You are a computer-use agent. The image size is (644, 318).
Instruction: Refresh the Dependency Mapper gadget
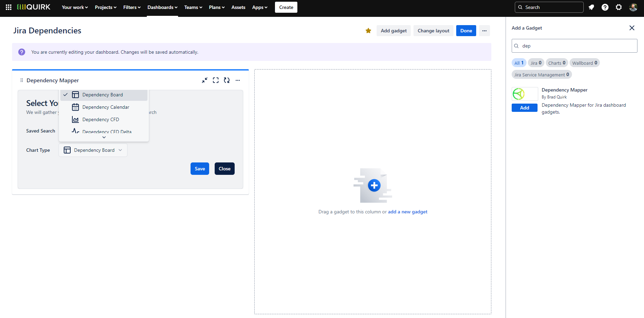227,80
